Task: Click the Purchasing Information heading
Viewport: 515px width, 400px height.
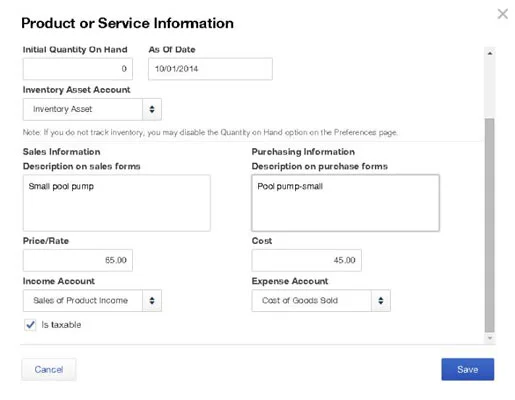Action: click(303, 152)
